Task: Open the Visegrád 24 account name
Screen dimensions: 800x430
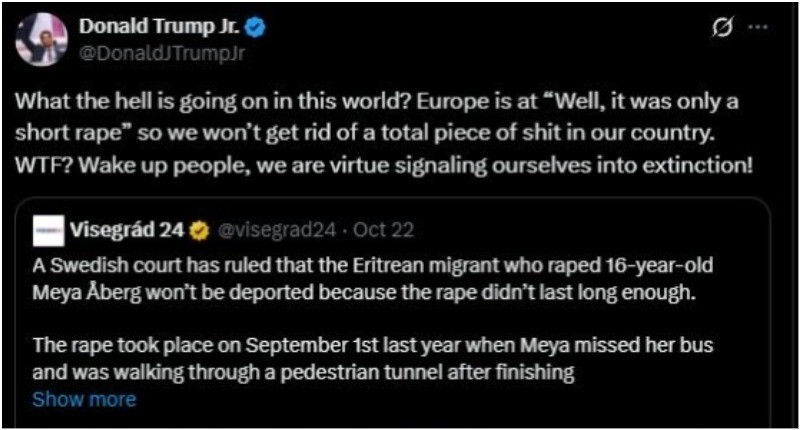Action: click(127, 231)
